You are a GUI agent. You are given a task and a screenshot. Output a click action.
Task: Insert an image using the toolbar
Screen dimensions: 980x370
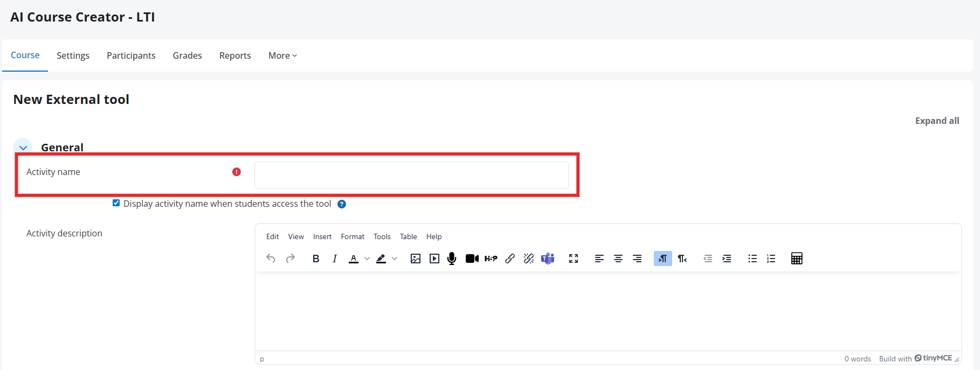point(415,259)
